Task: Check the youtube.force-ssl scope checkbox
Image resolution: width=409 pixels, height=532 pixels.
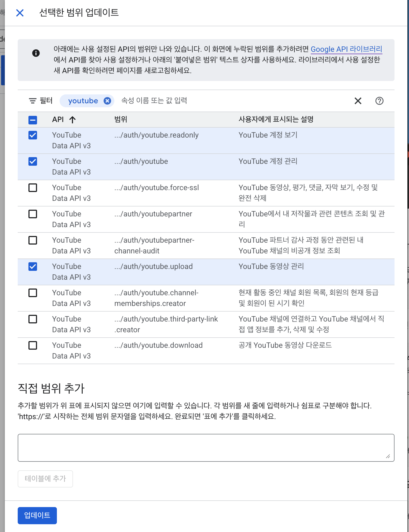Action: coord(33,188)
